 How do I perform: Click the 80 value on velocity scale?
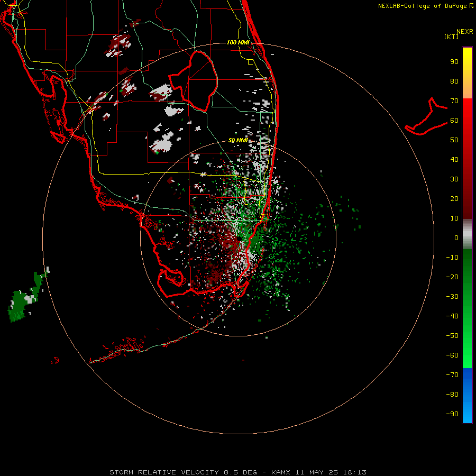point(454,81)
